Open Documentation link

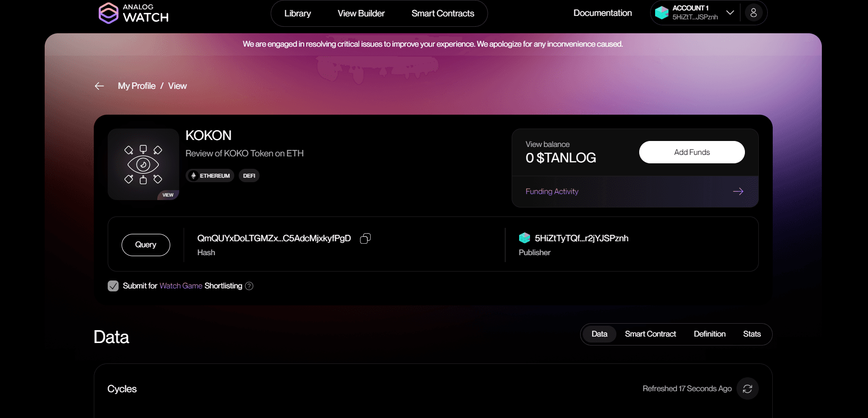click(x=602, y=13)
